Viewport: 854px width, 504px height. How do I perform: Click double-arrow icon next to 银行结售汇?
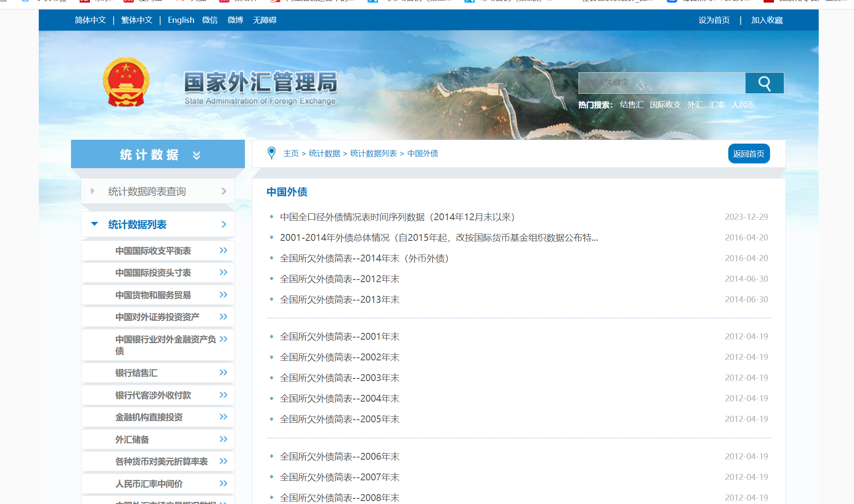coord(223,372)
